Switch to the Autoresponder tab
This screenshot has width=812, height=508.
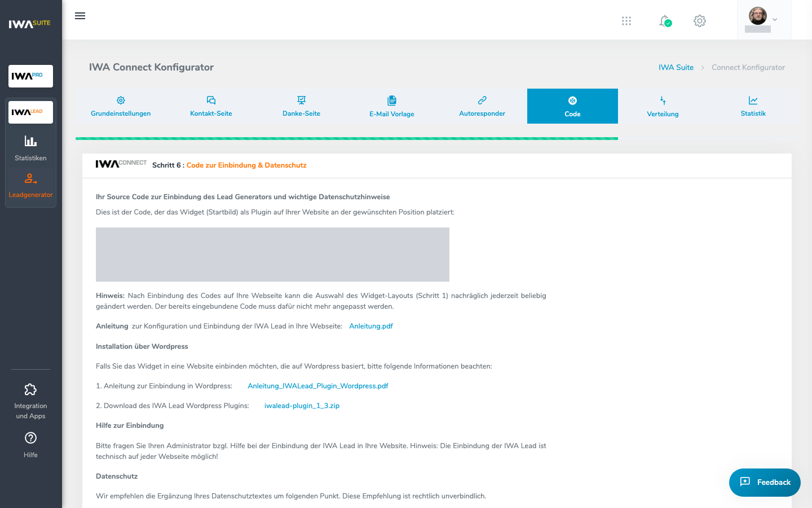(482, 106)
